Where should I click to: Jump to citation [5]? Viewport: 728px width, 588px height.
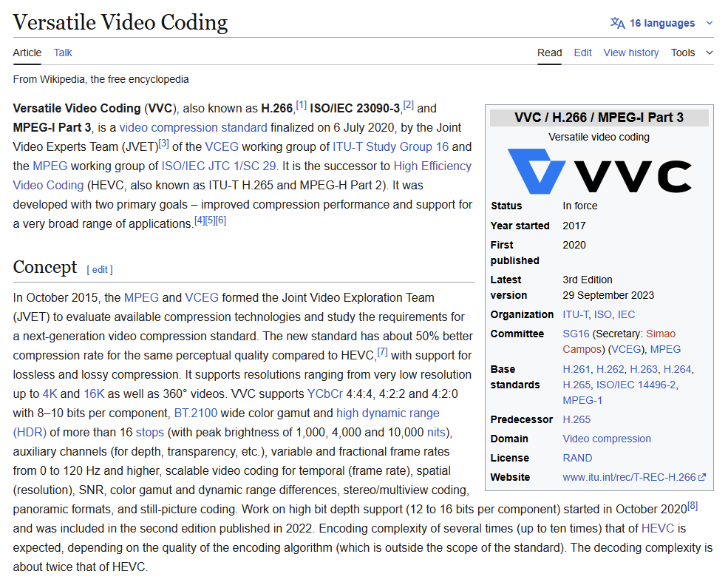[x=210, y=220]
